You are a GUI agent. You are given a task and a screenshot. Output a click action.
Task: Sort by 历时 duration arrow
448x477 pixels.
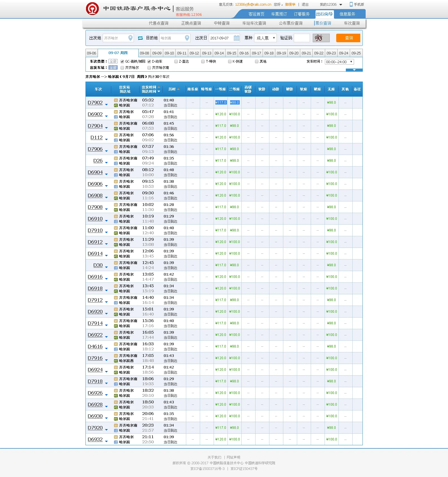pos(178,89)
